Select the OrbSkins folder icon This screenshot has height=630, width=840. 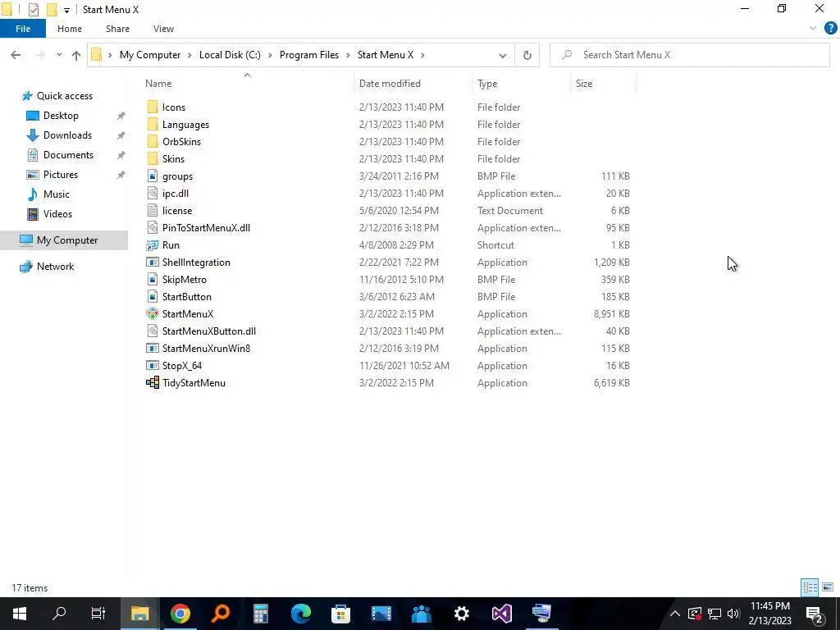(x=153, y=141)
